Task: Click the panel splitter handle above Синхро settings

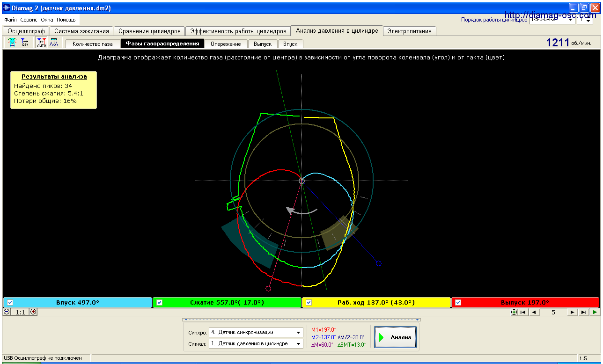Action: 301,320
